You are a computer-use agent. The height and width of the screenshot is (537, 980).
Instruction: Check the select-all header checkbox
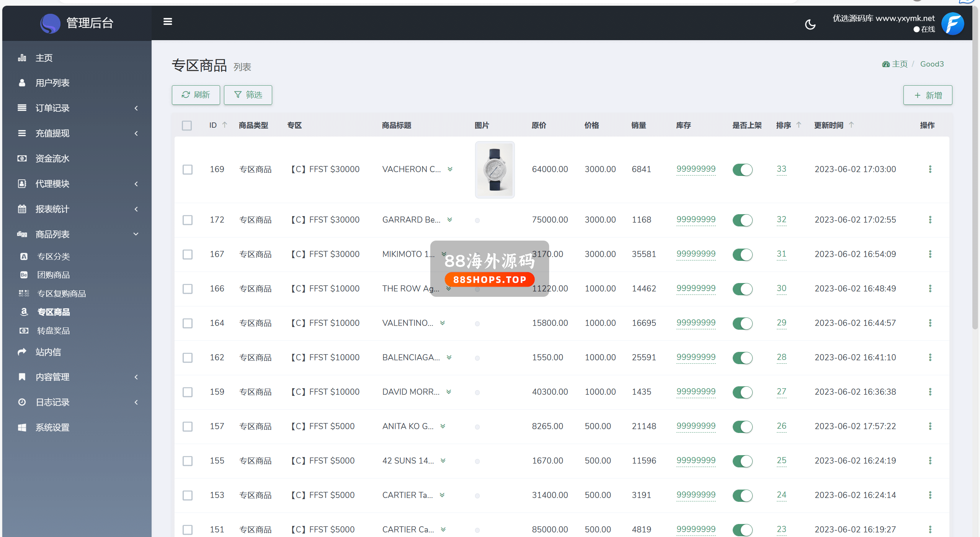[x=187, y=125]
